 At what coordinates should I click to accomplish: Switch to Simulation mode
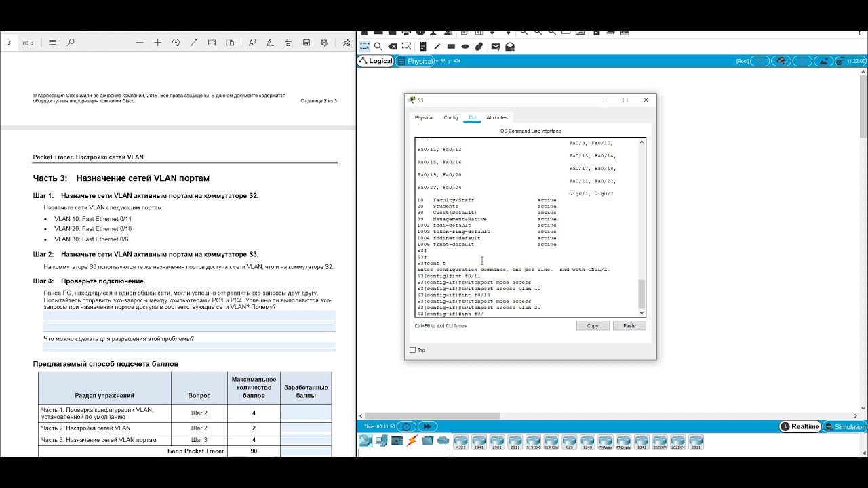coord(845,427)
